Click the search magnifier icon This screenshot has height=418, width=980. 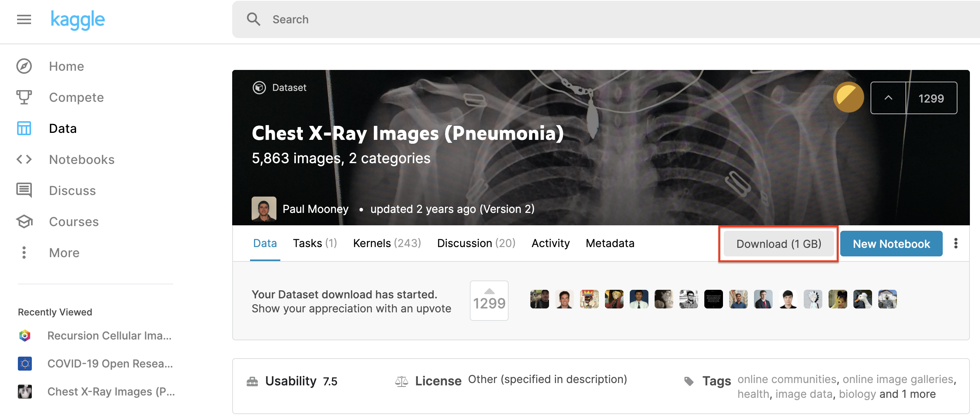coord(254,19)
